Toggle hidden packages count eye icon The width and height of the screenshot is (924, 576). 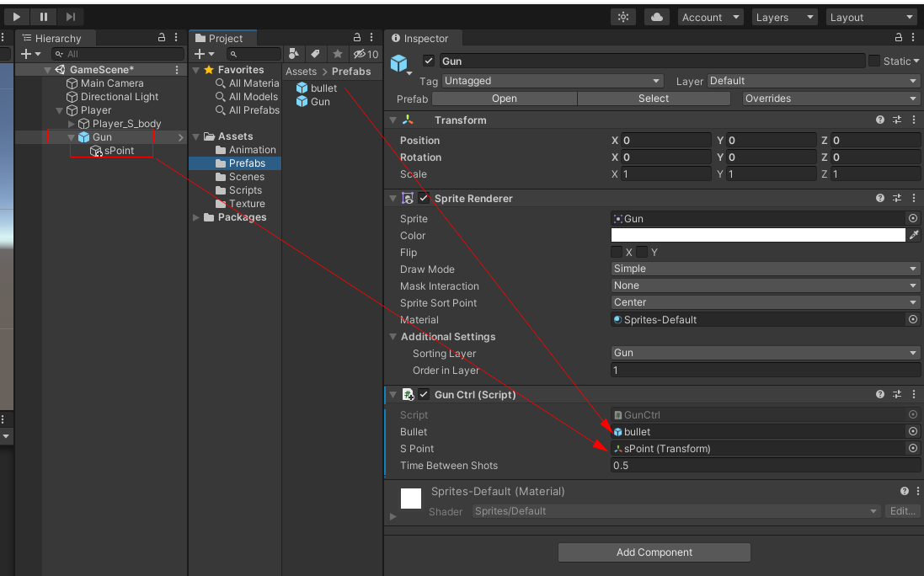366,54
